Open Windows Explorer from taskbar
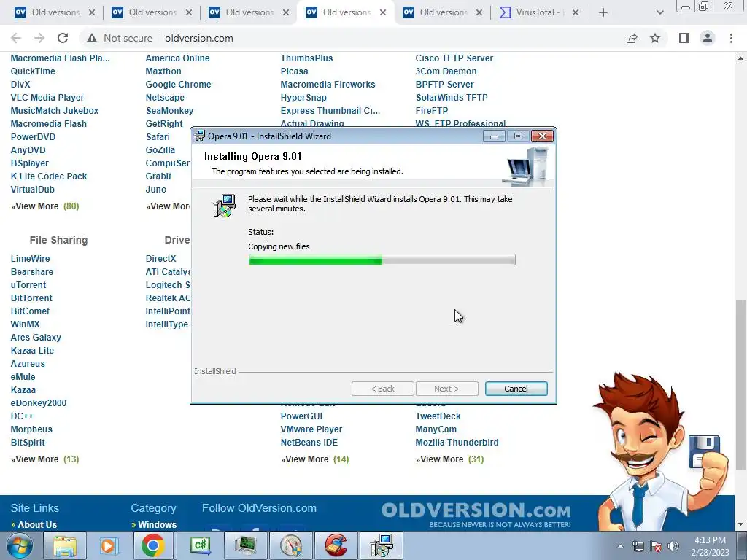The image size is (747, 560). (64, 545)
